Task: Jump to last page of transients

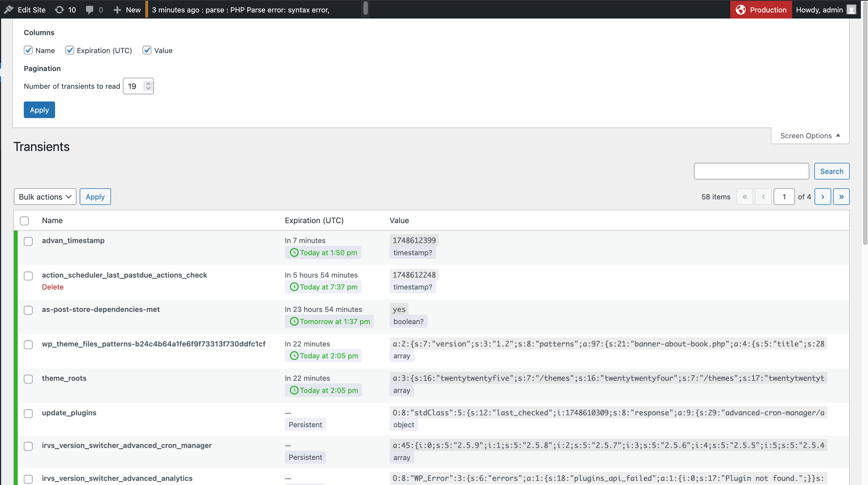Action: [841, 197]
